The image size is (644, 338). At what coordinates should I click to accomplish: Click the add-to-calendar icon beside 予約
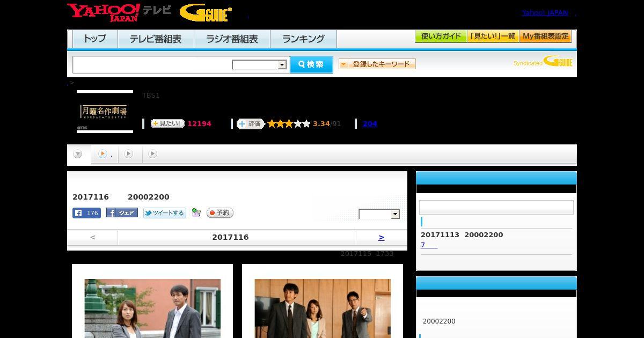(x=196, y=212)
